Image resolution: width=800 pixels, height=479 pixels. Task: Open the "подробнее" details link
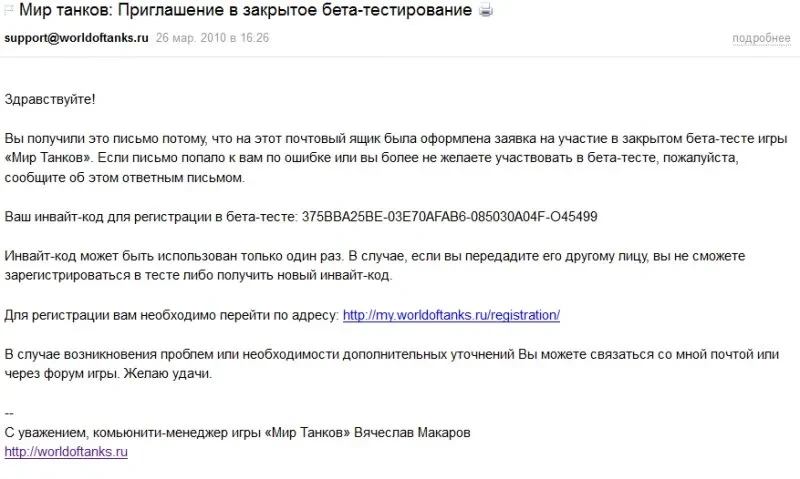tap(760, 38)
